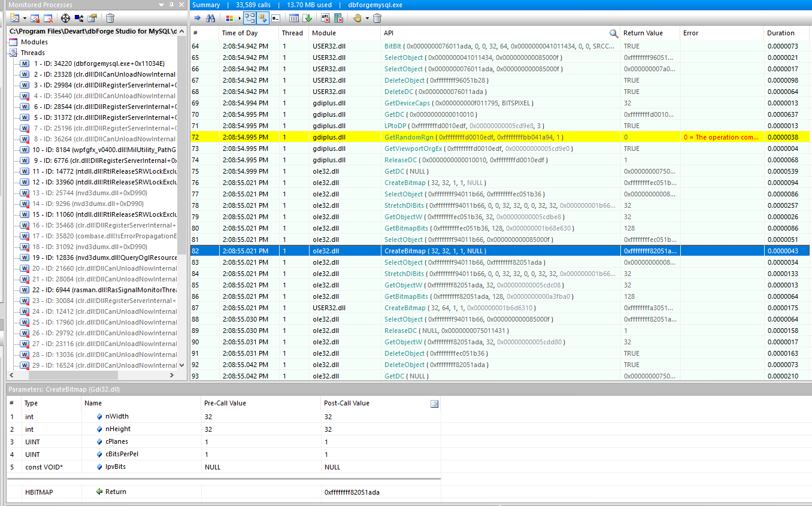Click the hand icon in Summary toolbar
Screen dimensions: 812x506
(x=357, y=18)
